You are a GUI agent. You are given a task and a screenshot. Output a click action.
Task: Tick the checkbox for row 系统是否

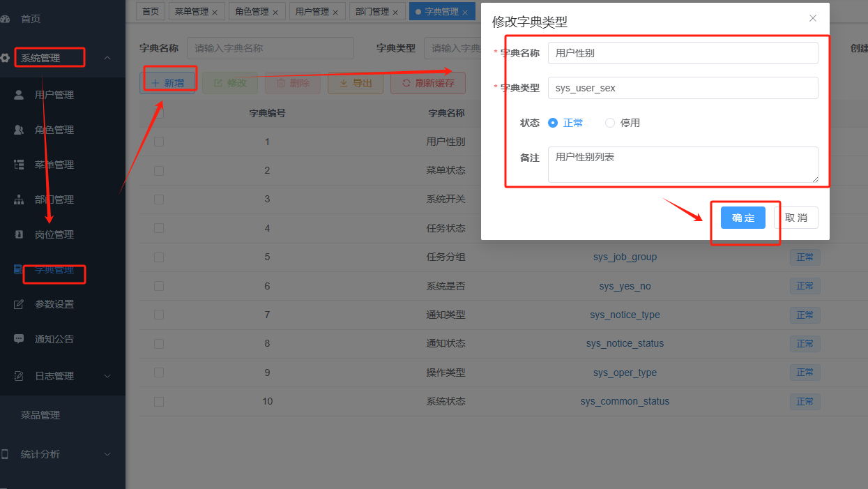click(159, 286)
